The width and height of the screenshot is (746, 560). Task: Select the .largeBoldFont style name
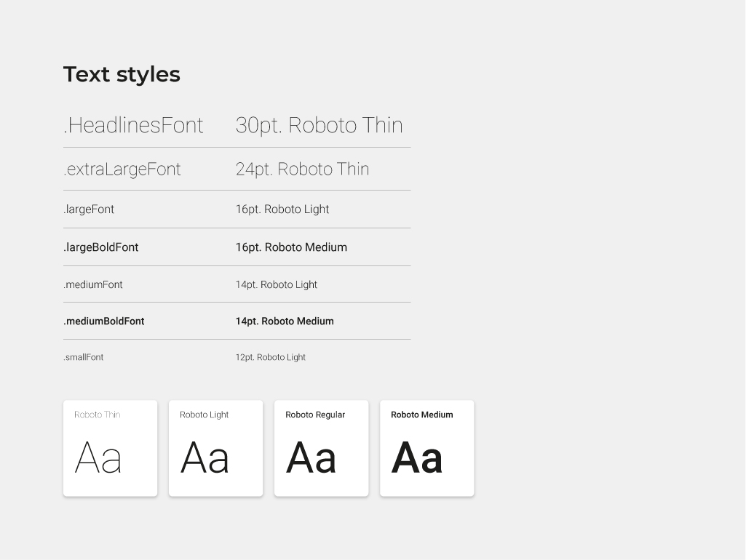click(x=101, y=247)
